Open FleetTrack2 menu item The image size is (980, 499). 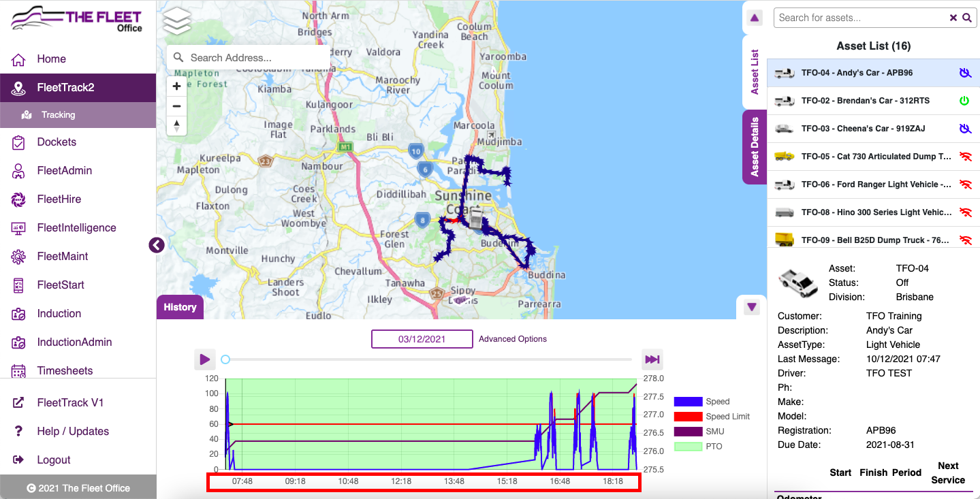click(x=78, y=88)
